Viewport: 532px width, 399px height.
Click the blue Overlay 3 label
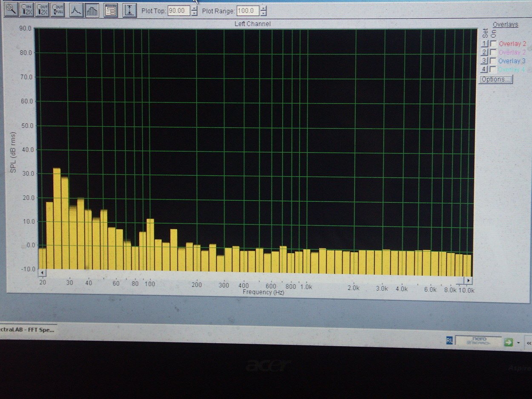pos(512,61)
